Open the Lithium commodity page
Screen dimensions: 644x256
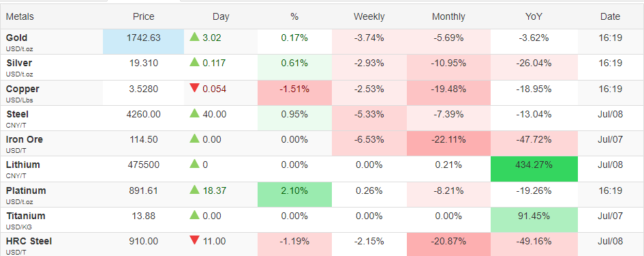coord(22,165)
